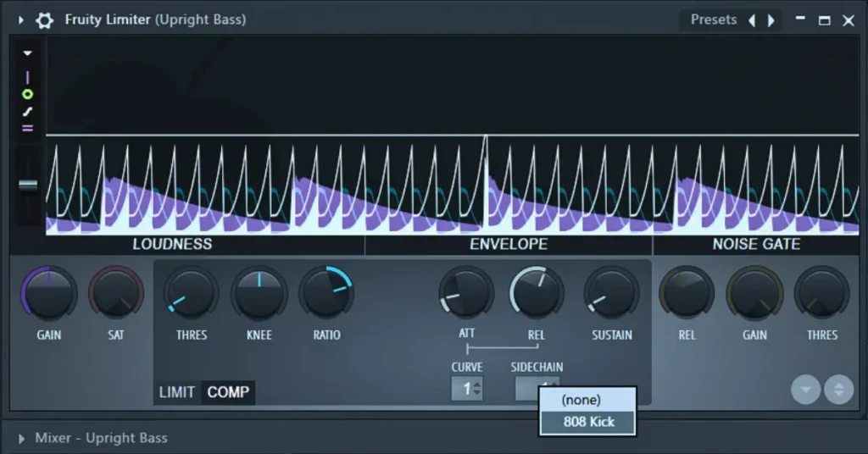The height and width of the screenshot is (454, 868).
Task: Toggle the purple double-line display option
Action: pos(27,128)
